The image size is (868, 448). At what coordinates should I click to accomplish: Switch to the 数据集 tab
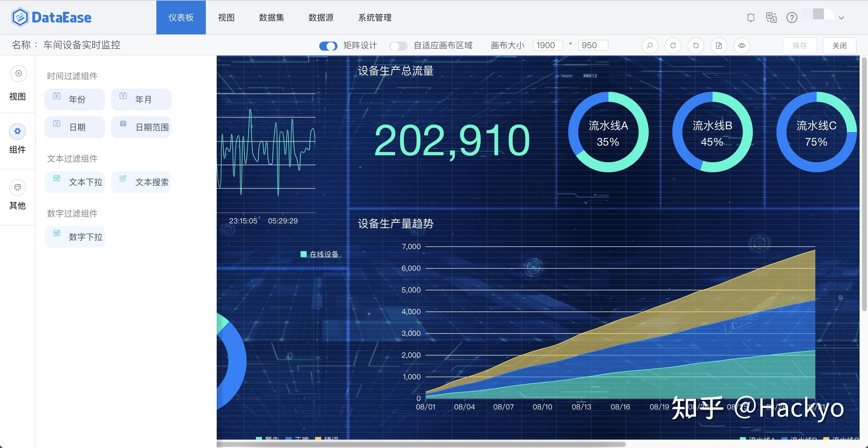coord(272,17)
